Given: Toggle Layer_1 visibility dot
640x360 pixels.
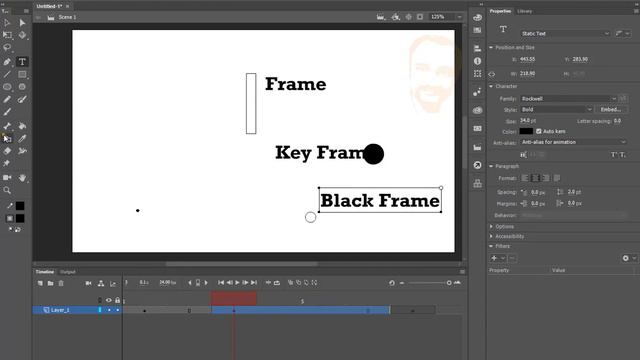Looking at the screenshot, I should coord(109,310).
